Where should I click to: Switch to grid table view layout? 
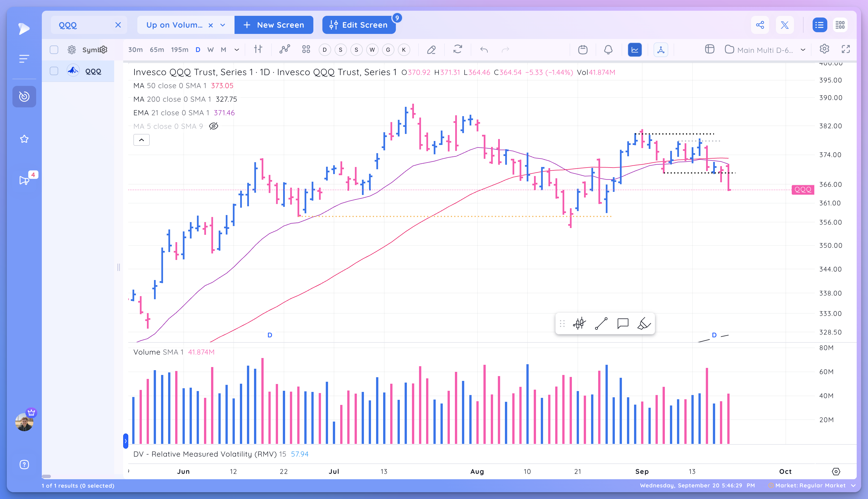(x=840, y=25)
